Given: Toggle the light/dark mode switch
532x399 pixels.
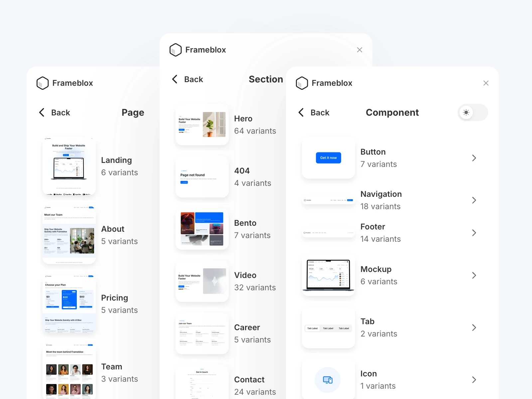Looking at the screenshot, I should click(x=473, y=112).
